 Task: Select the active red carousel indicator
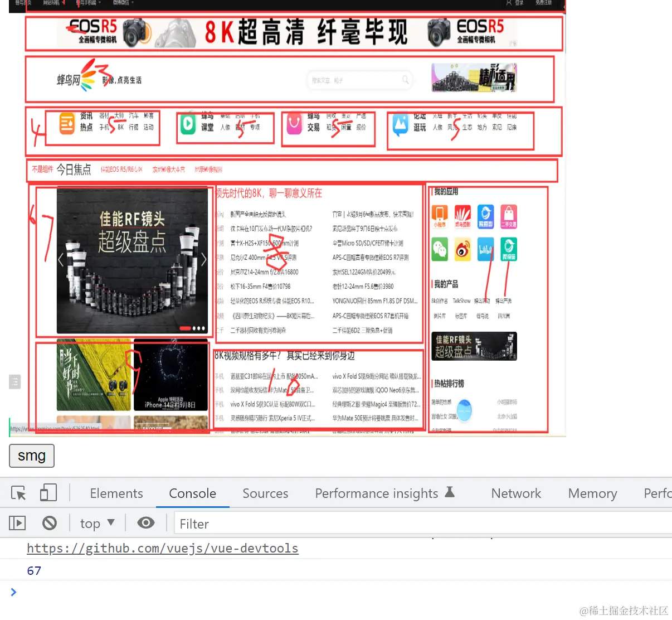(x=185, y=328)
